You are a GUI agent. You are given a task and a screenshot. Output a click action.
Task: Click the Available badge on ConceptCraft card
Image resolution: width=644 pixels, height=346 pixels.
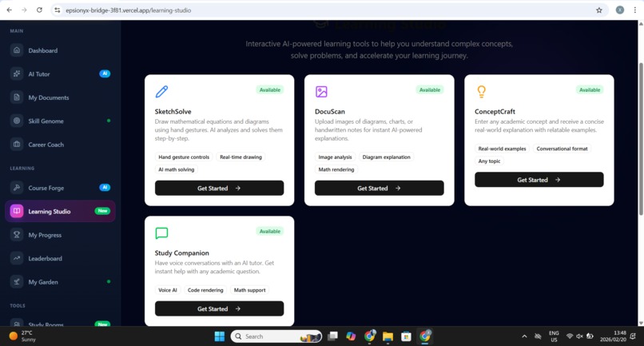pos(590,89)
